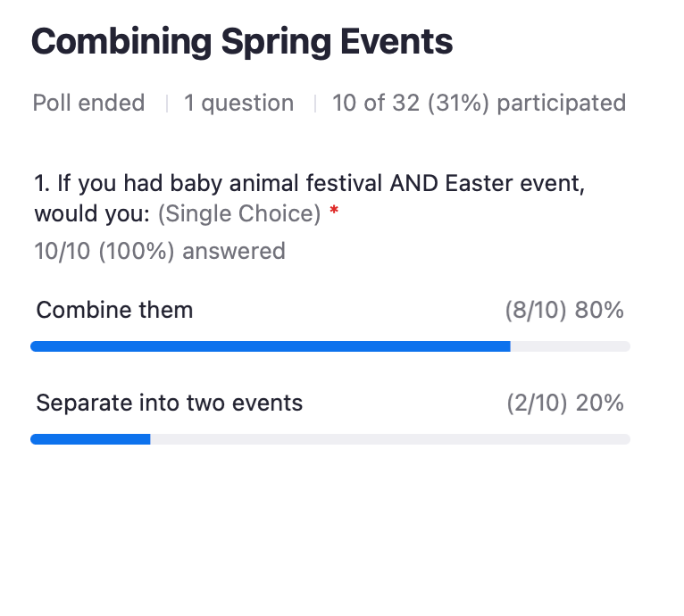Screen dimensions: 684x616
Task: Click the question number "1." prefix
Action: 43,185
